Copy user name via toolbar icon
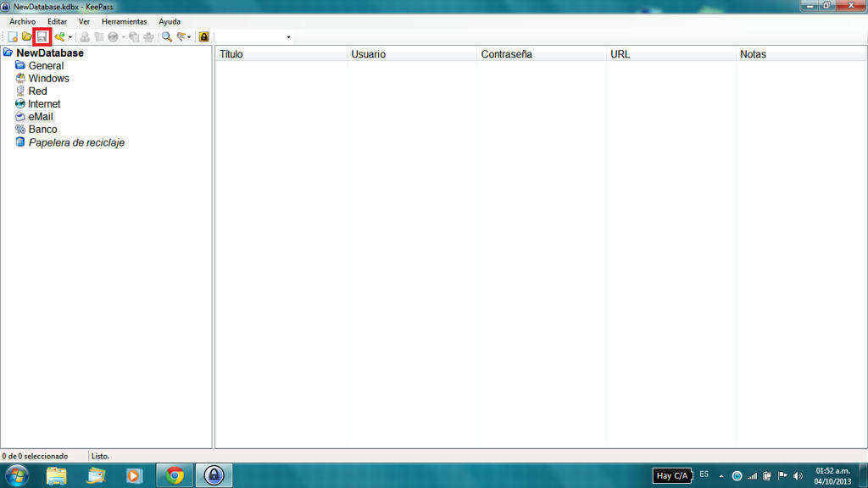Viewport: 868px width, 488px height. tap(85, 37)
